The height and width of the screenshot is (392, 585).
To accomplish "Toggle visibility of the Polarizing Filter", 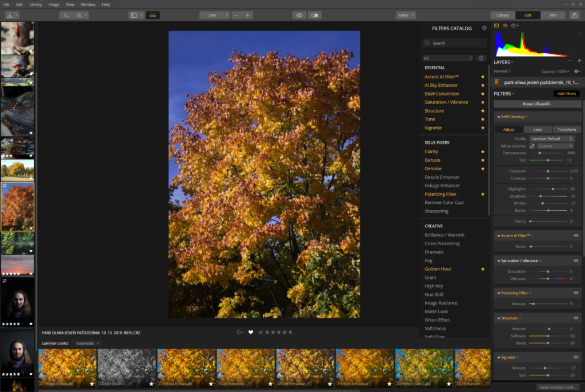I will click(576, 293).
